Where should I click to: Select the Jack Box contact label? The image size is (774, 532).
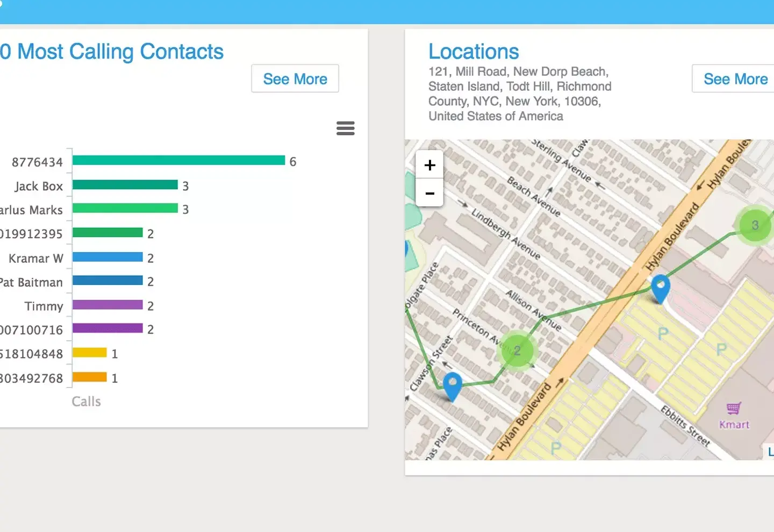(39, 186)
